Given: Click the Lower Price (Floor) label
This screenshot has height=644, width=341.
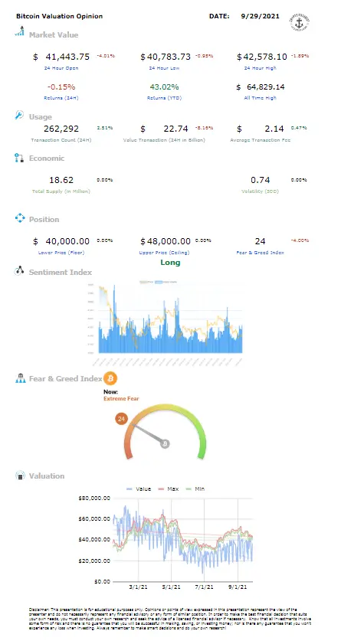Looking at the screenshot, I should click(61, 252).
